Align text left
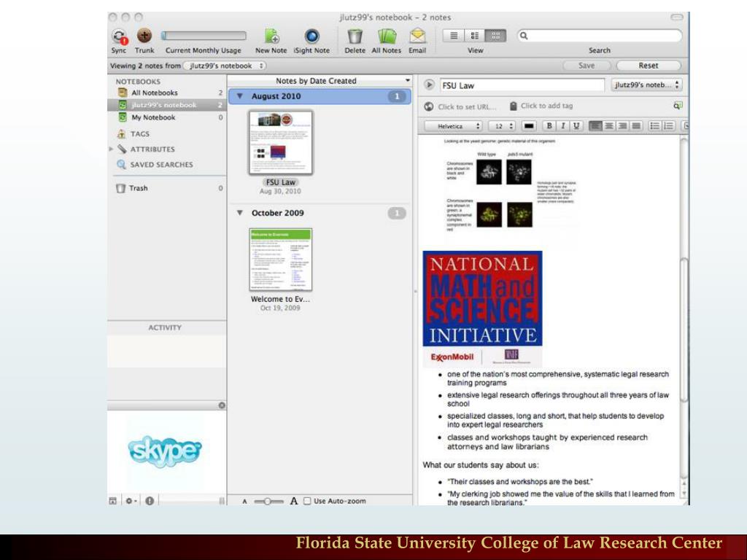747x560 pixels. point(595,125)
